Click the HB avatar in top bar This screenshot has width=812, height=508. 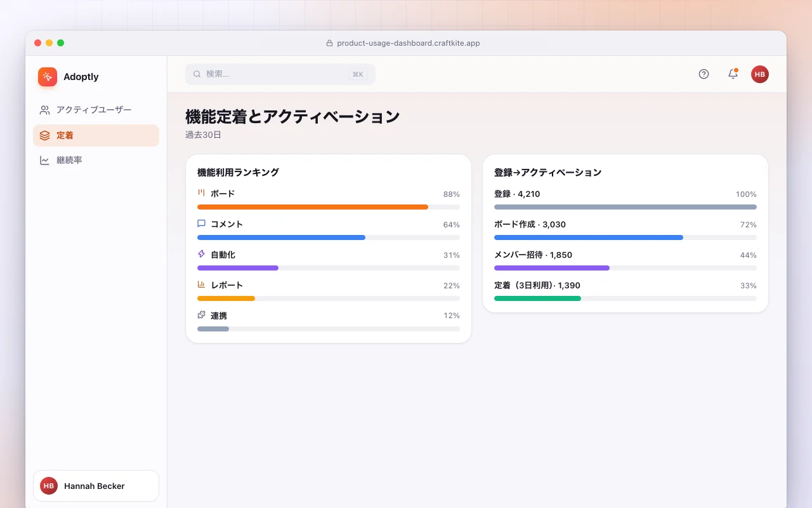click(760, 74)
